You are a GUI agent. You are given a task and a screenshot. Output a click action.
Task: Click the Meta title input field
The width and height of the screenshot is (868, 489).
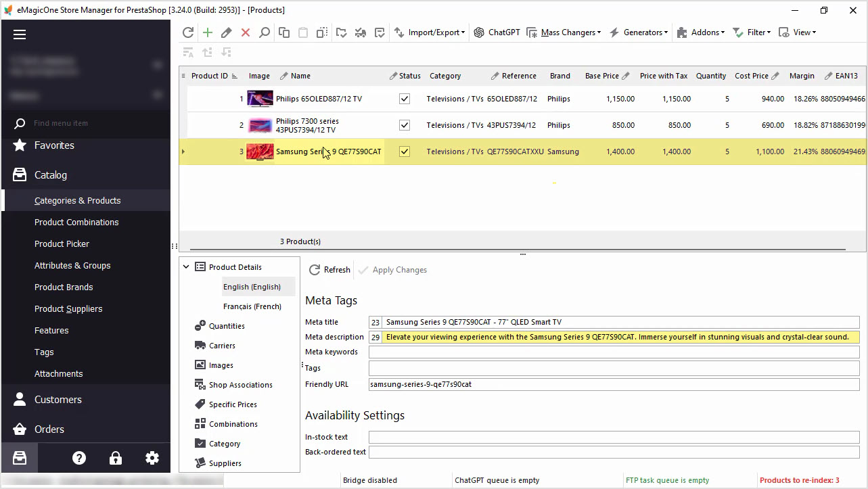tap(620, 323)
